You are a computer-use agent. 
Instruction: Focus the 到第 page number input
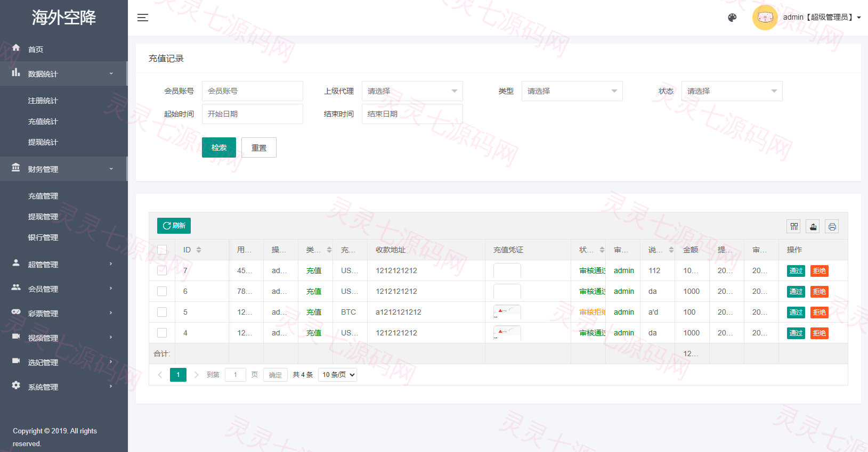236,375
